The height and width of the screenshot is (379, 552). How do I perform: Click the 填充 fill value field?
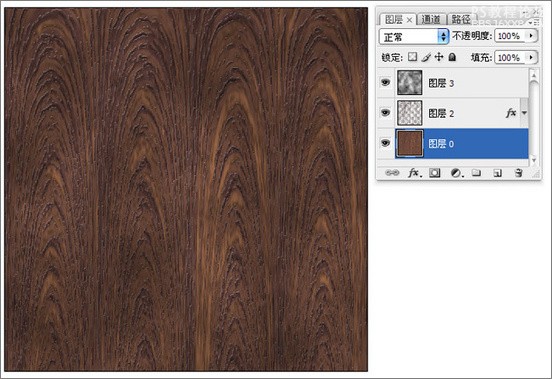511,57
